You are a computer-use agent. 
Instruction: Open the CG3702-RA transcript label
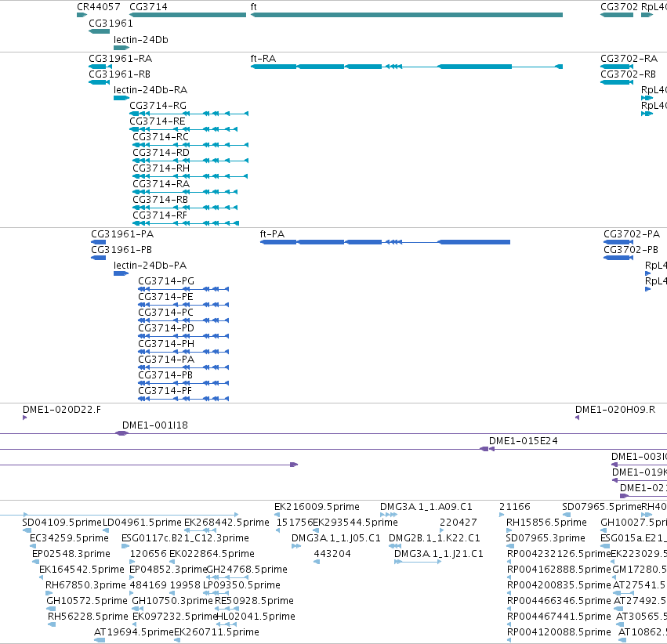pyautogui.click(x=629, y=58)
